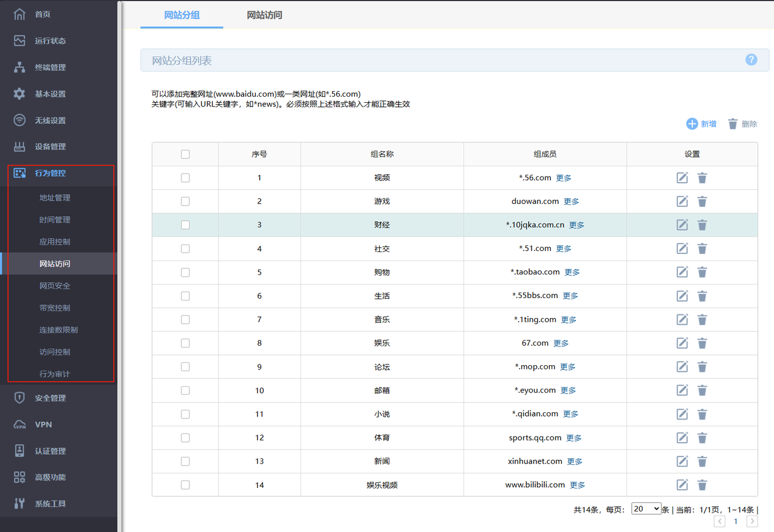Toggle the select-all checkbox in table header
This screenshot has height=532, width=774.
point(185,154)
